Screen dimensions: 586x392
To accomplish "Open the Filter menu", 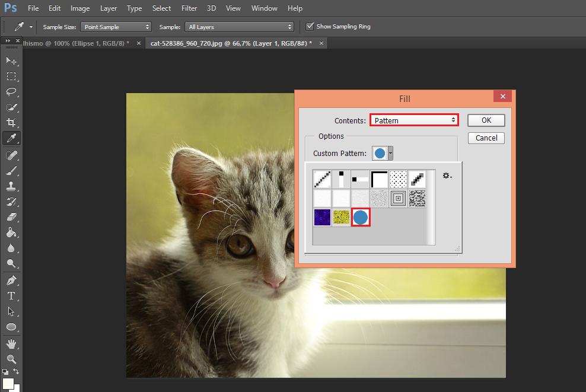I will (189, 8).
